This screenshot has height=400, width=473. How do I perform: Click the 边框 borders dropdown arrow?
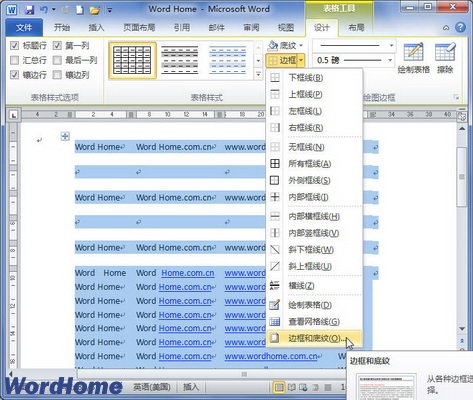[301, 60]
